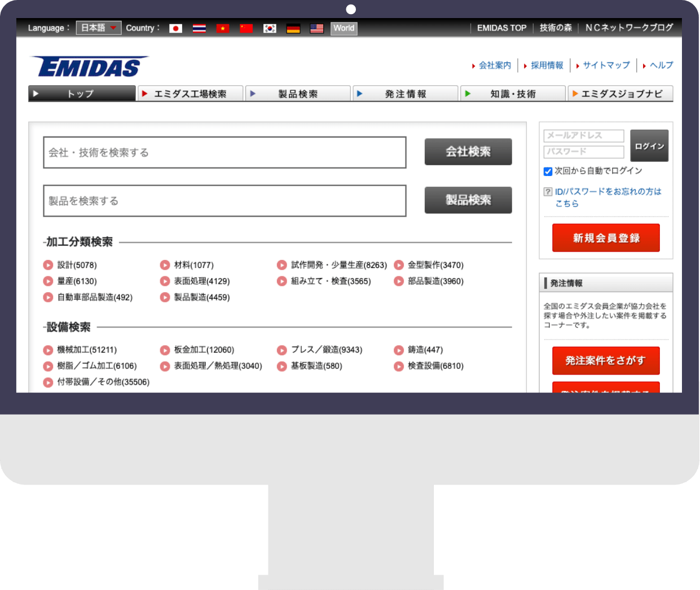The width and height of the screenshot is (700, 590).
Task: Open the Language 日本語 dropdown
Action: pyautogui.click(x=99, y=28)
